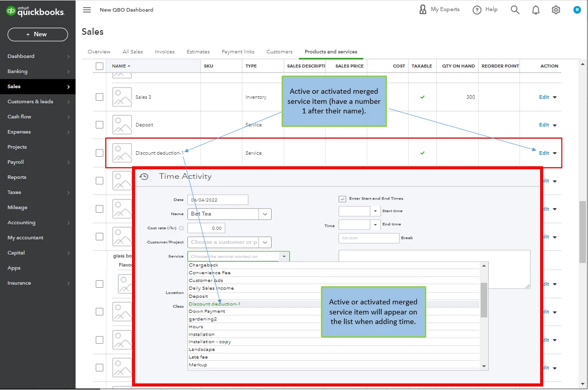
Task: Open the search magnifier icon
Action: (515, 10)
